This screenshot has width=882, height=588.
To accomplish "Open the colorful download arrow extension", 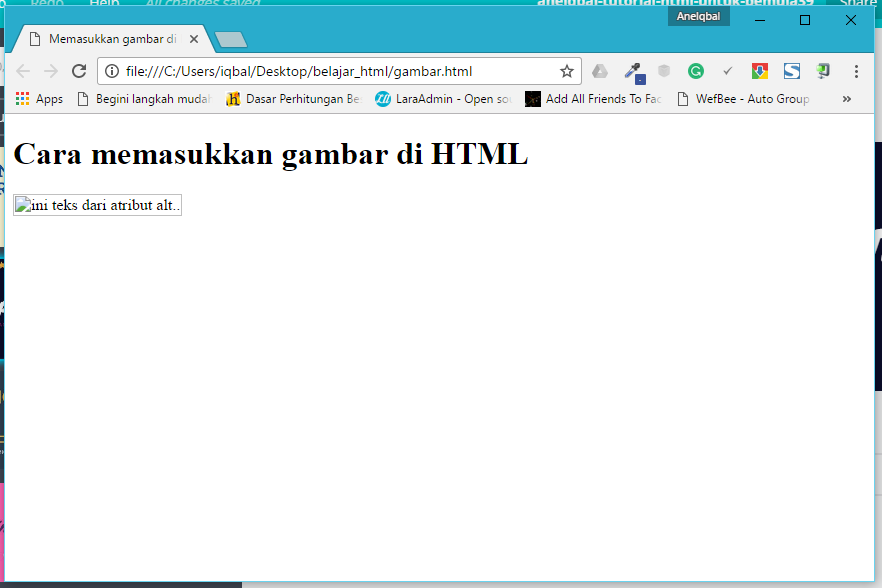I will pos(759,71).
